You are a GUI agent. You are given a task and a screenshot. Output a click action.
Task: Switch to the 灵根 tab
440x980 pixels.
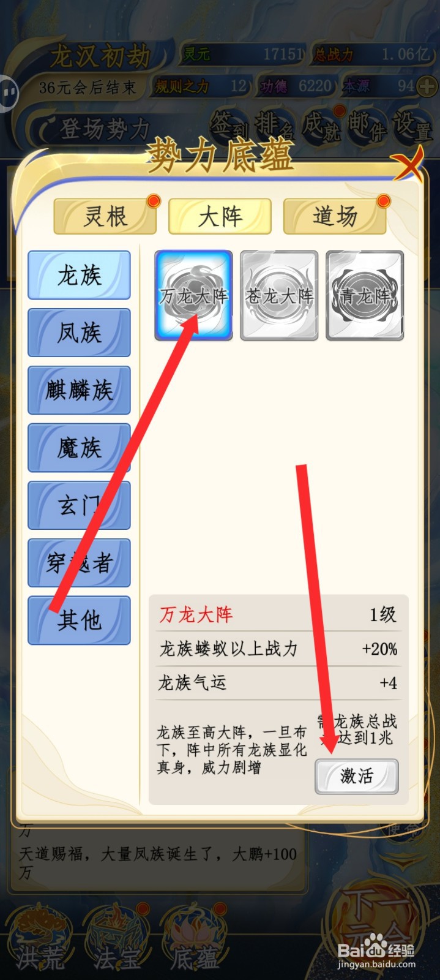pyautogui.click(x=105, y=216)
